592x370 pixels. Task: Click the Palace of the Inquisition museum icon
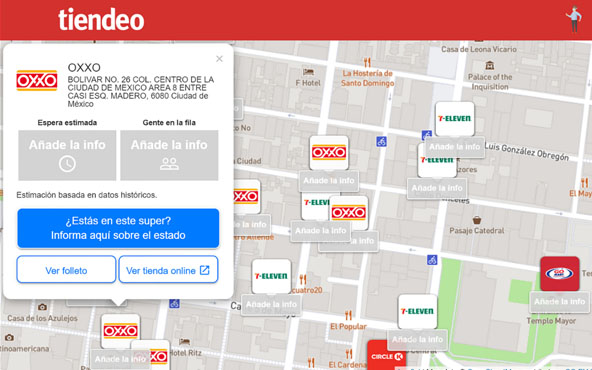[x=490, y=65]
